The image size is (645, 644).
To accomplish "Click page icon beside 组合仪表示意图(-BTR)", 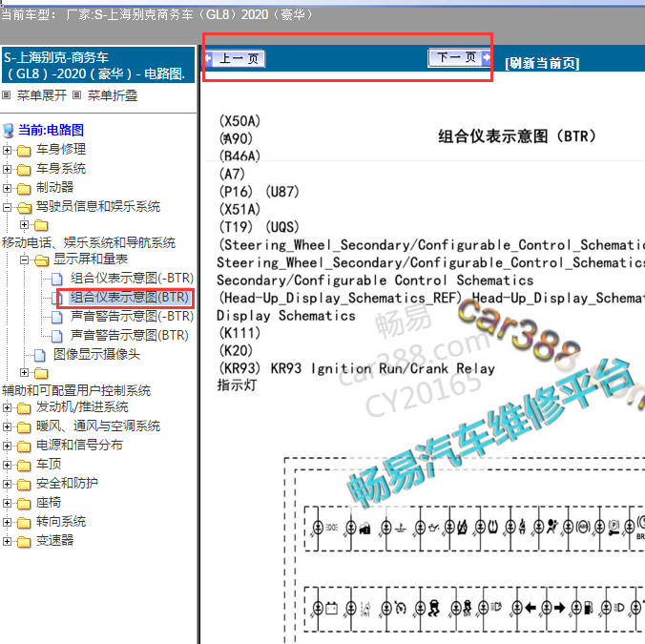I will [57, 280].
